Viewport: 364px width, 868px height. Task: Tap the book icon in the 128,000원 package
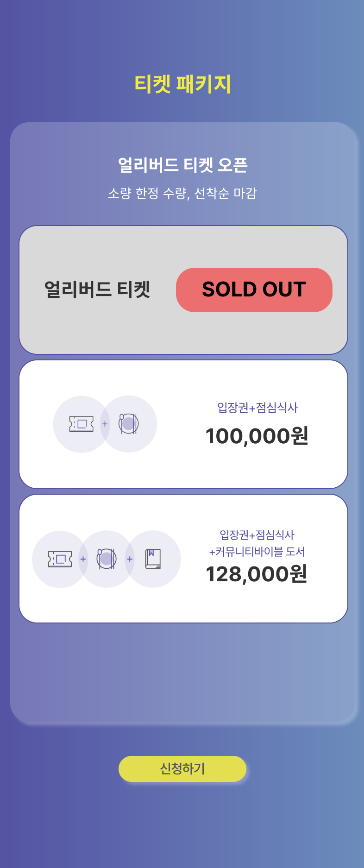(x=153, y=559)
